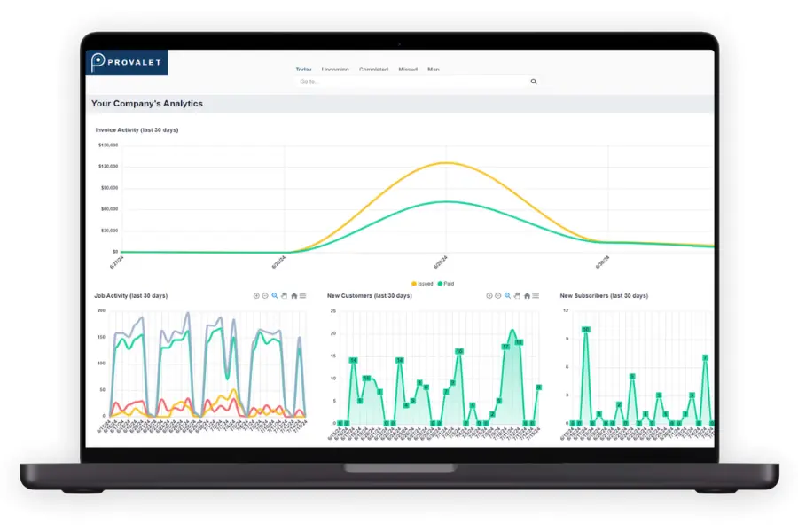Select the pan hand tool for Job Activity
This screenshot has height=532, width=798.
[284, 296]
